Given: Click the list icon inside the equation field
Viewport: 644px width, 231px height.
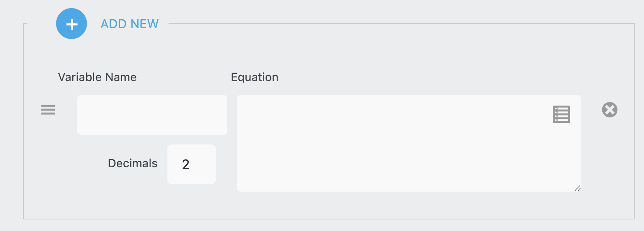Looking at the screenshot, I should 561,114.
